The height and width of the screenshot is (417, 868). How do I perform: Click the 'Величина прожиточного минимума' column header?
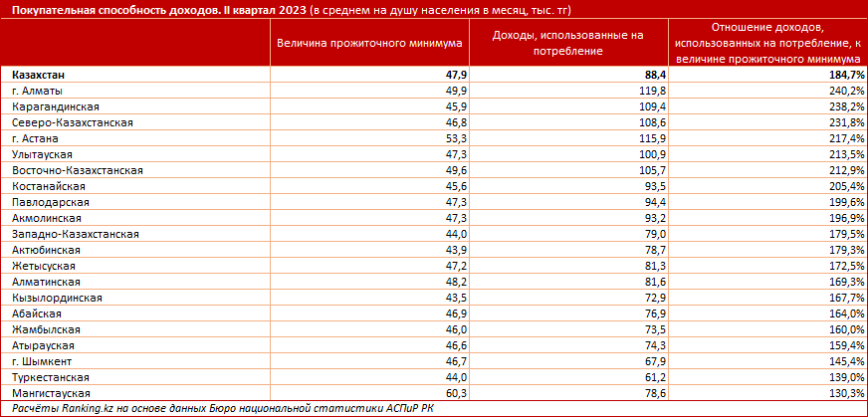pyautogui.click(x=369, y=44)
